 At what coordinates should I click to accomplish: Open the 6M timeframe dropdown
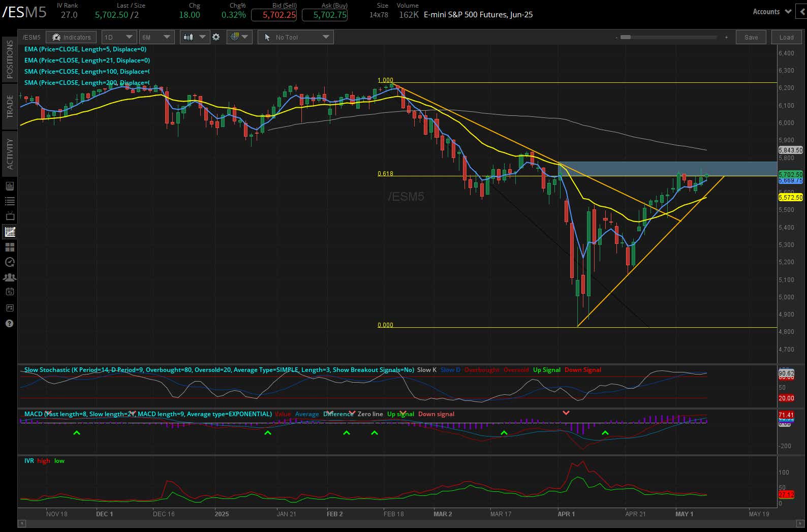pyautogui.click(x=157, y=37)
